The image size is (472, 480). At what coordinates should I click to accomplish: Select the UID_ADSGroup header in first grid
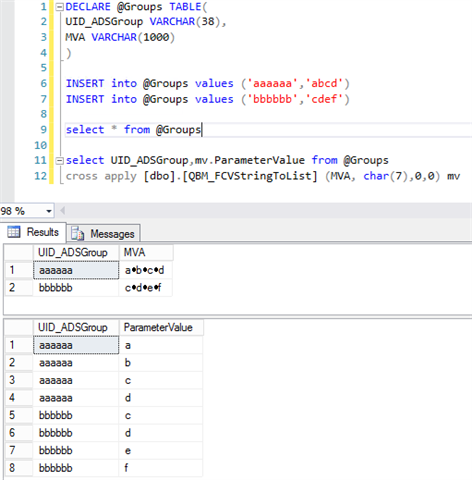[x=76, y=253]
